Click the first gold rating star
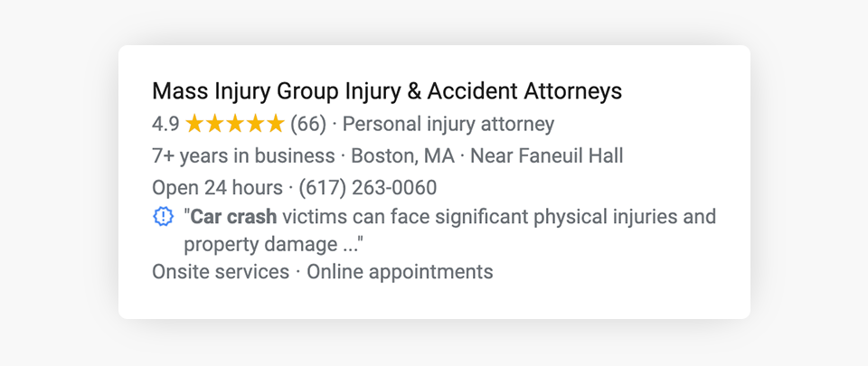The image size is (868, 366). point(194,124)
